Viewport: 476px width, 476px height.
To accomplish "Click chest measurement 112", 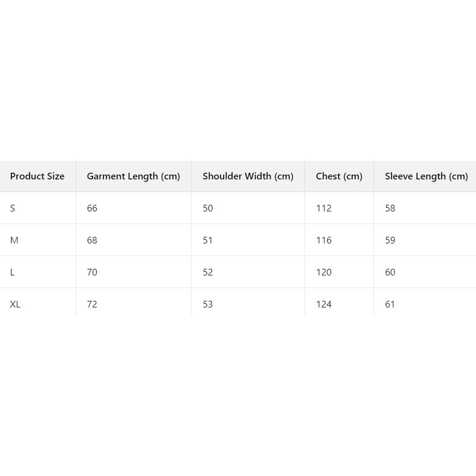I will 324,208.
